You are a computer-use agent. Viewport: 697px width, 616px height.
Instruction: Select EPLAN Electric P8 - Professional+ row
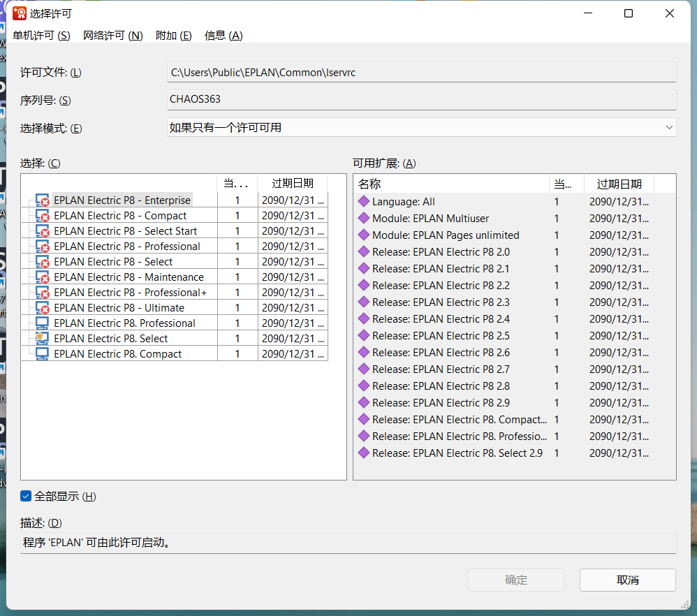click(x=130, y=293)
